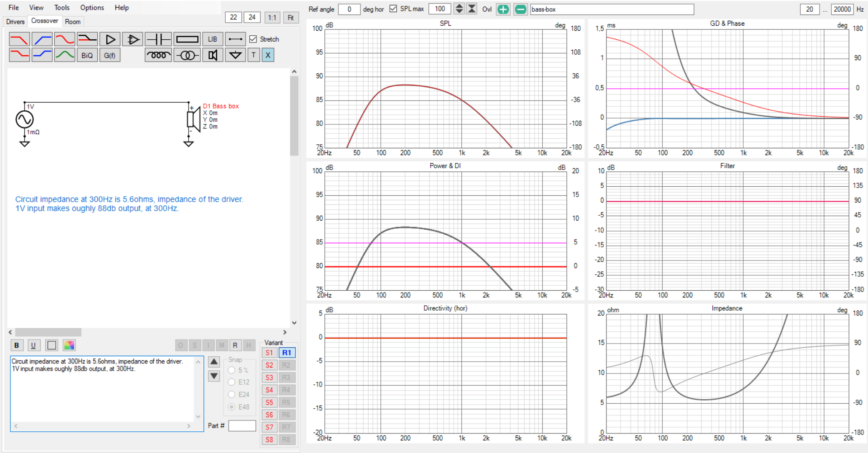Add the red all-pass curve block

pyautogui.click(x=65, y=39)
